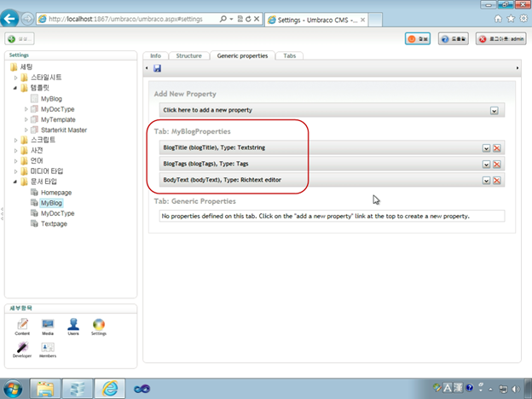The height and width of the screenshot is (399, 532).
Task: Click the browser favorites star icon
Action: point(511,19)
